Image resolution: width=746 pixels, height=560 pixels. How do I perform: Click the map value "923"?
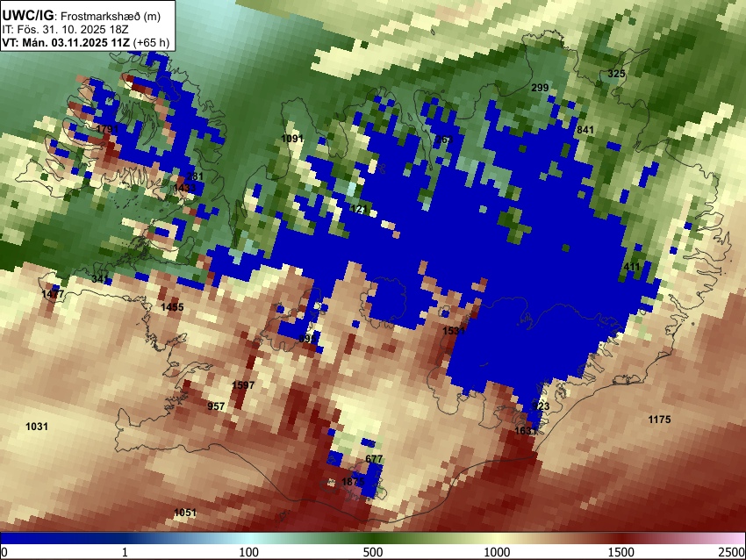[x=541, y=406]
